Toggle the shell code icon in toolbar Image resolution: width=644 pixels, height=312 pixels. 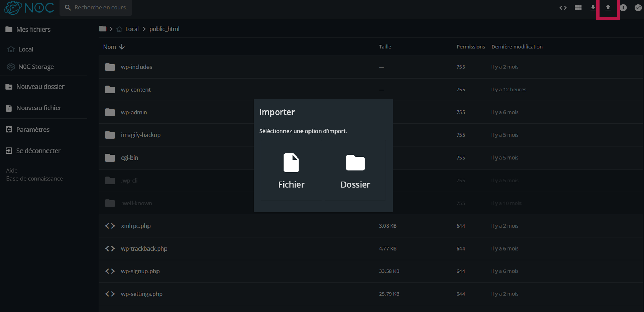click(x=563, y=8)
